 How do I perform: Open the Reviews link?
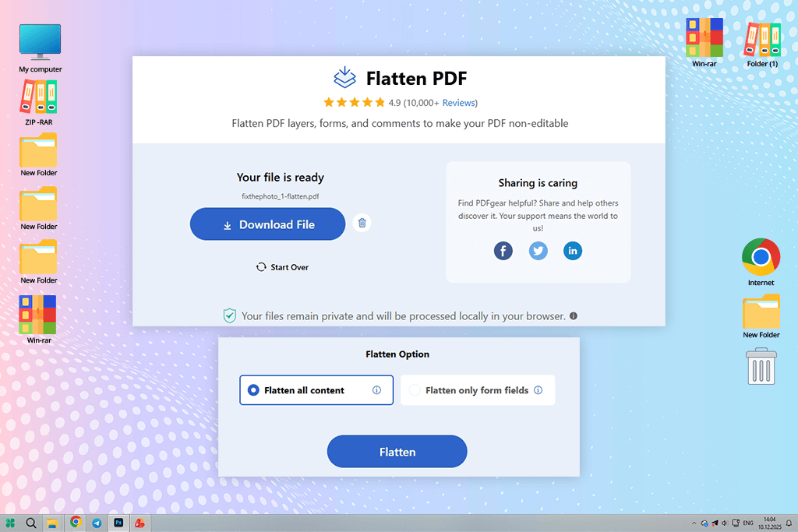458,103
